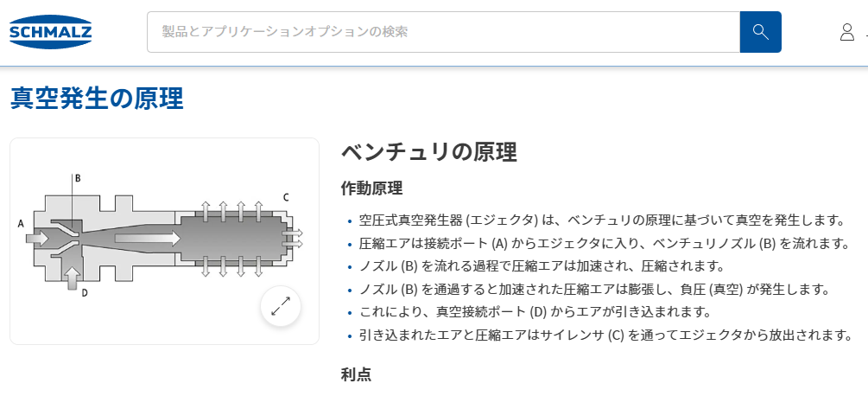This screenshot has height=396, width=868.
Task: Focus the product search field
Action: pyautogui.click(x=443, y=32)
